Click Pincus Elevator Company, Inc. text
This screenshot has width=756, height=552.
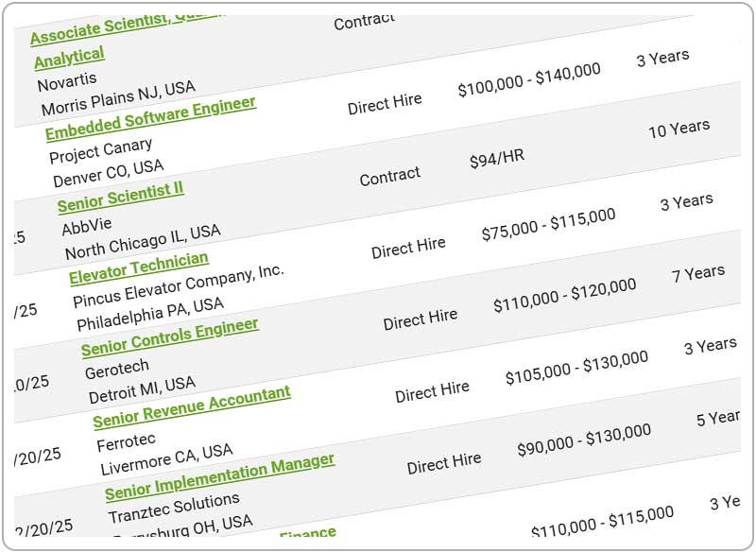click(x=178, y=286)
